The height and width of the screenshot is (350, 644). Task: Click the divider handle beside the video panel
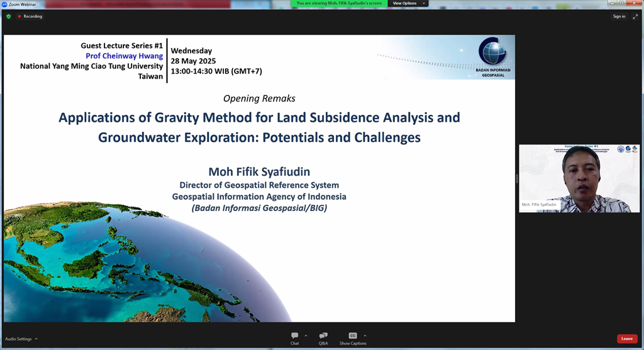516,178
